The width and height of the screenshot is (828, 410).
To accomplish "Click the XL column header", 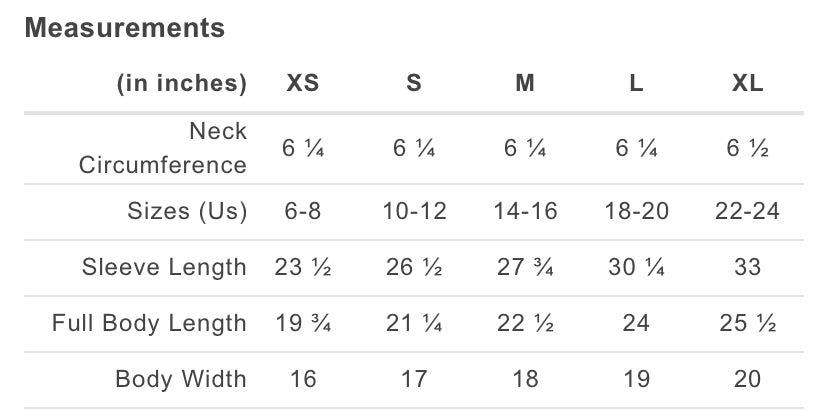I will coord(747,84).
